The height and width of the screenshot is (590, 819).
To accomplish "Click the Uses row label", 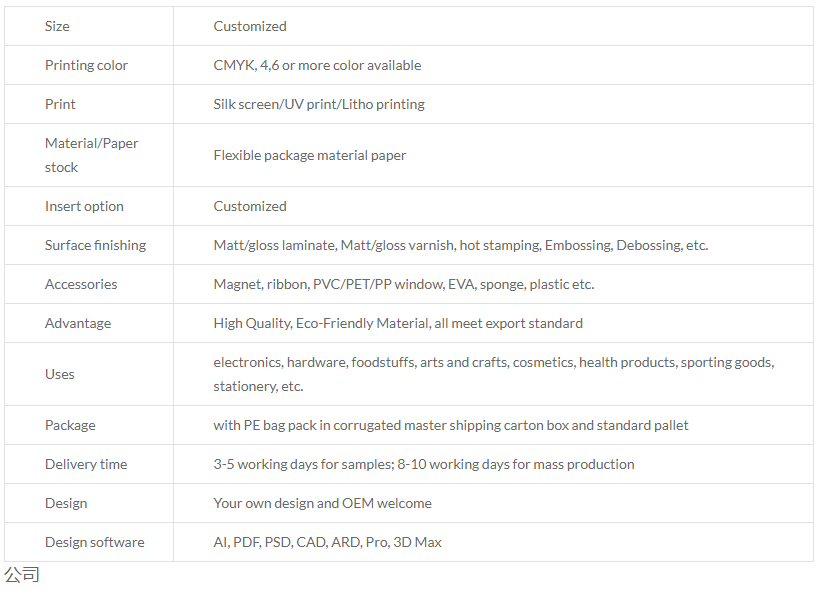I will click(x=60, y=374).
